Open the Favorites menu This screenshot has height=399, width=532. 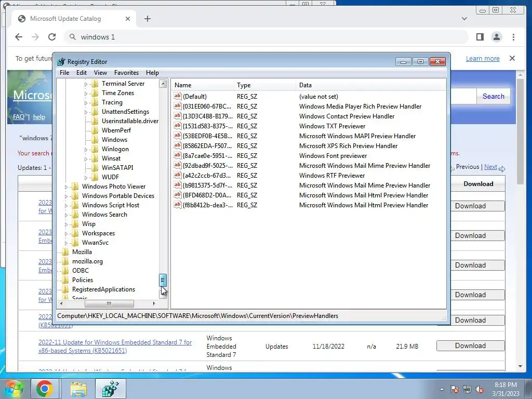(x=127, y=73)
